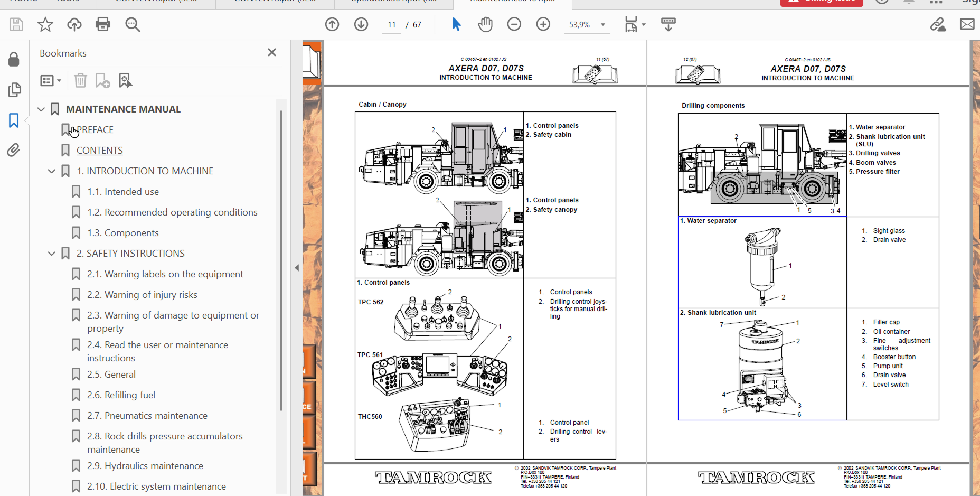Open the bookmark options menu dropdown

pos(51,81)
